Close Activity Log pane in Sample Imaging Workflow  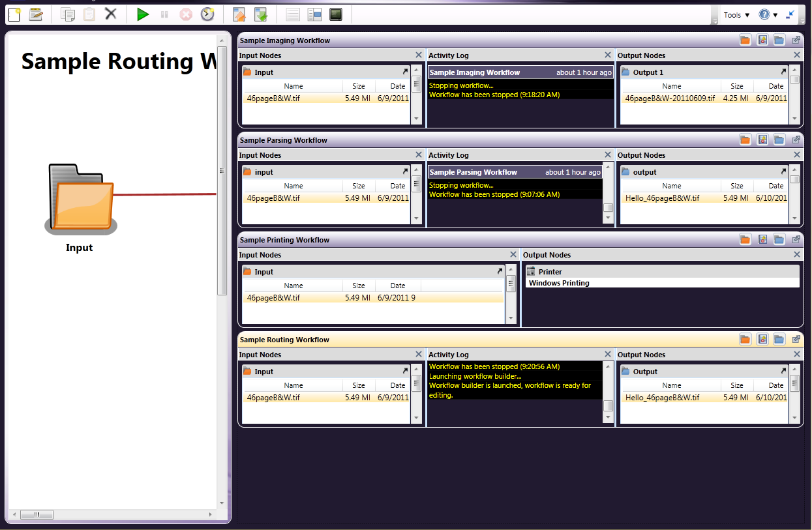[x=608, y=55]
